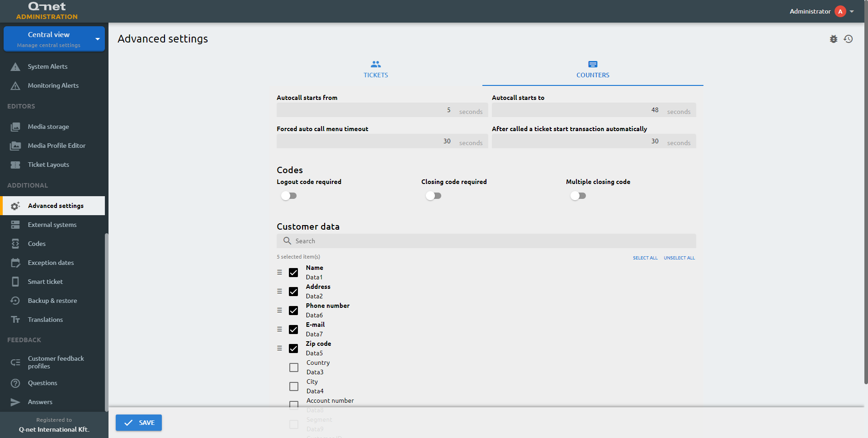Image resolution: width=868 pixels, height=438 pixels.
Task: Click the Ticket Layouts icon
Action: 15,165
